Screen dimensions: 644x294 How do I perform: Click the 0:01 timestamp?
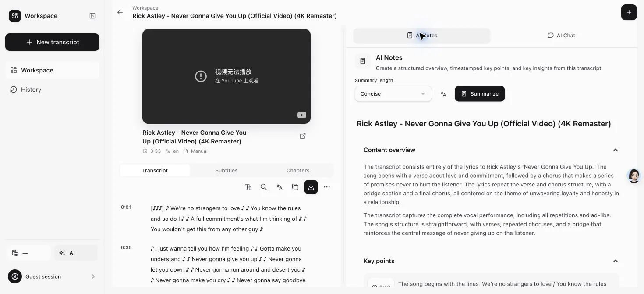coord(126,207)
